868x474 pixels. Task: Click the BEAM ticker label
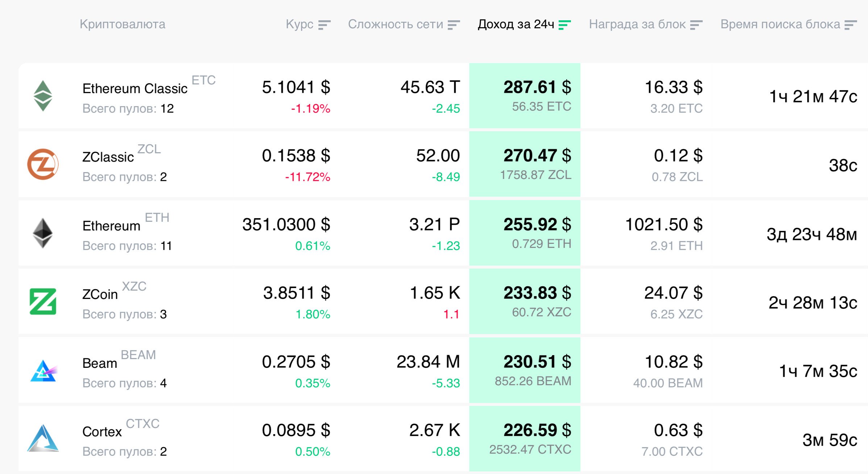(x=138, y=355)
